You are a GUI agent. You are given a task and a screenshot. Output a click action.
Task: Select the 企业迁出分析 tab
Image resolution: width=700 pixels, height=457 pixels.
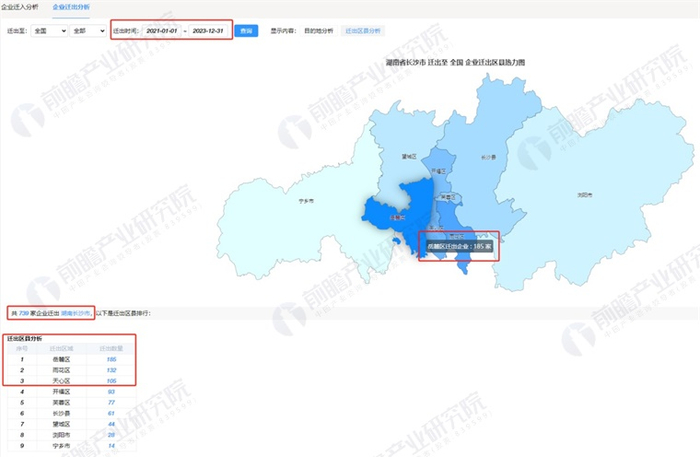click(x=71, y=7)
